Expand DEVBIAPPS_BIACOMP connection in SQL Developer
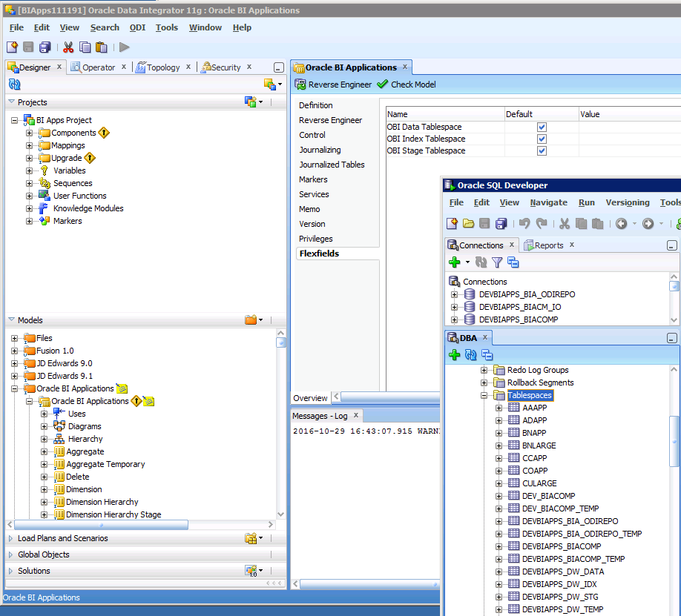 (x=454, y=319)
